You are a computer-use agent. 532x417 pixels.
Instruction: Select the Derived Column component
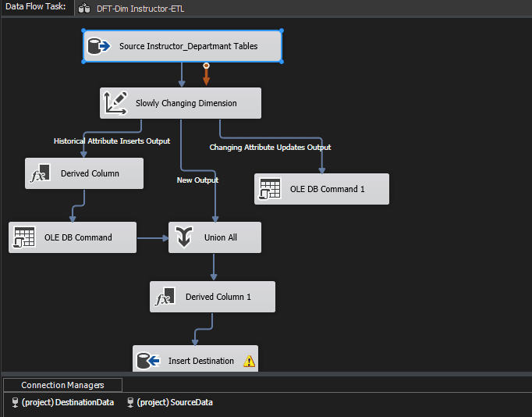(84, 173)
